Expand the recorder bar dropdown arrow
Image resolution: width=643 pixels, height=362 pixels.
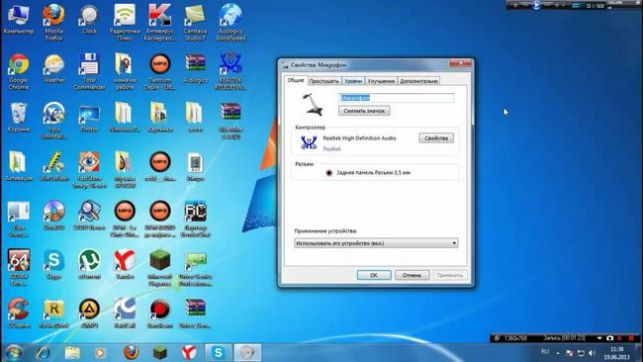pyautogui.click(x=600, y=338)
